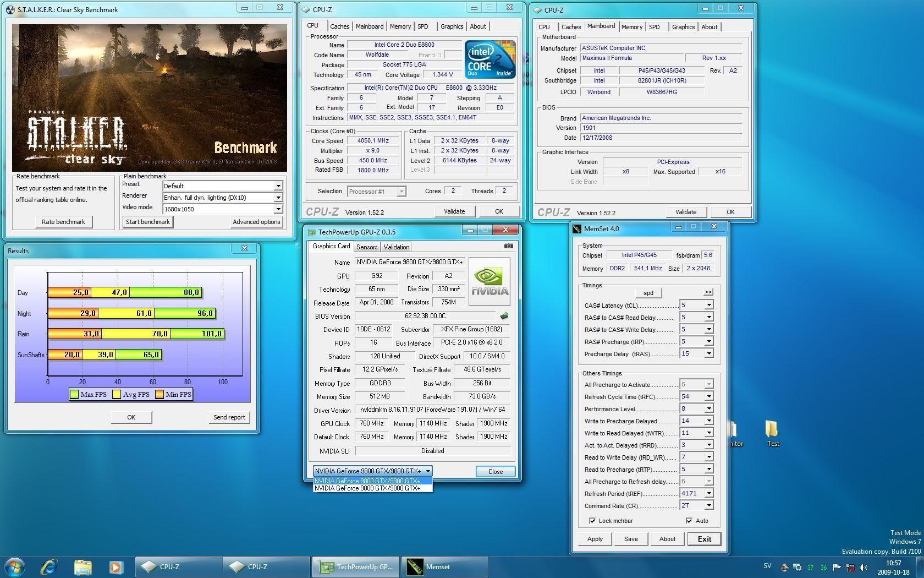
Task: Click the Max FPS green legend swatch
Action: (x=74, y=394)
